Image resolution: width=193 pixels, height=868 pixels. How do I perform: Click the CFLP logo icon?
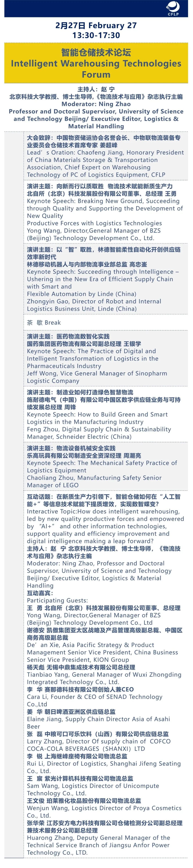pyautogui.click(x=173, y=8)
